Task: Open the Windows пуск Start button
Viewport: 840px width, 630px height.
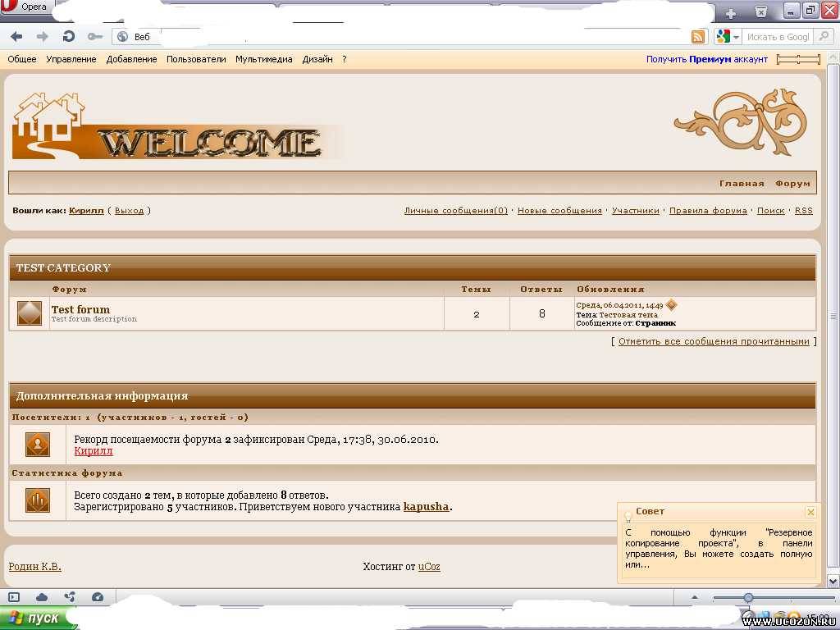Action: coord(36,619)
